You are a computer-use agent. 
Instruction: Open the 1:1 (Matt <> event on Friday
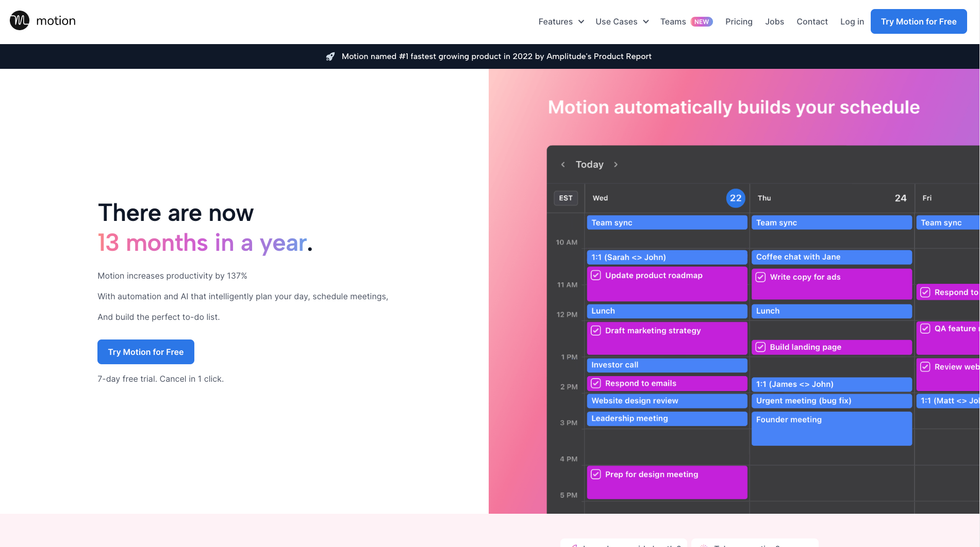[x=948, y=401]
